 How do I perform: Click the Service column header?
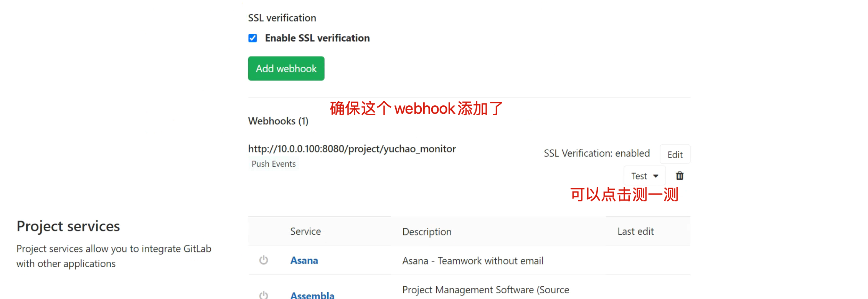pyautogui.click(x=305, y=231)
